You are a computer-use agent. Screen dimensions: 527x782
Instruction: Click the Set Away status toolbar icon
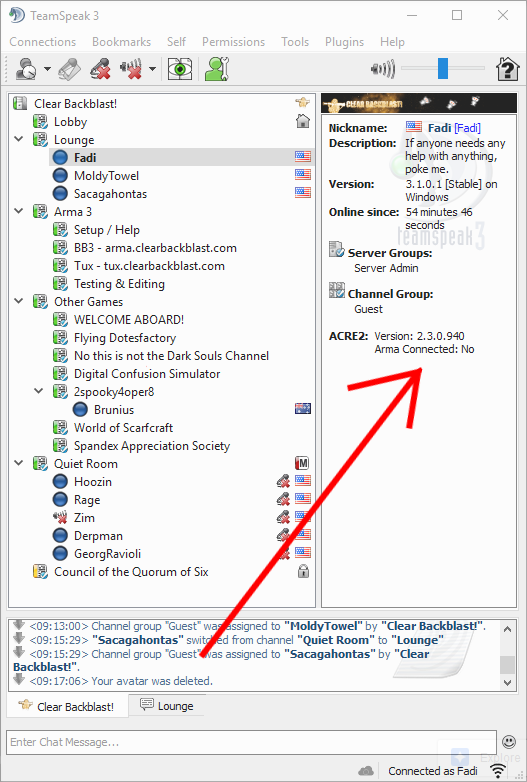pos(25,69)
